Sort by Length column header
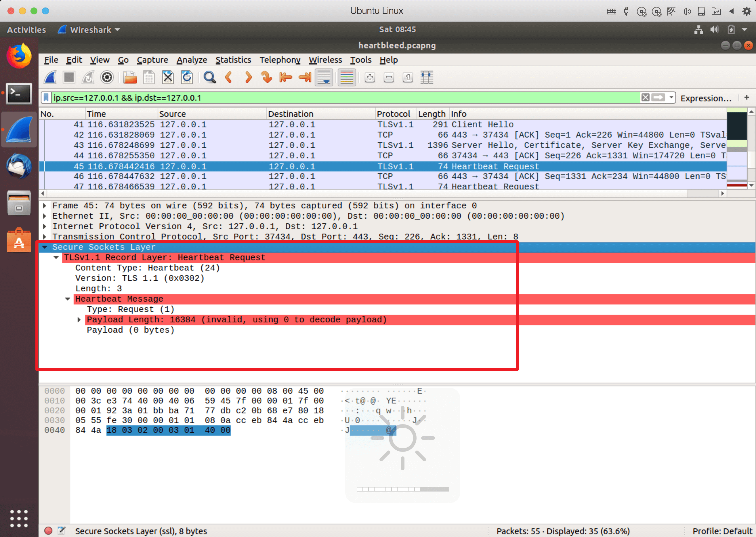 tap(433, 114)
